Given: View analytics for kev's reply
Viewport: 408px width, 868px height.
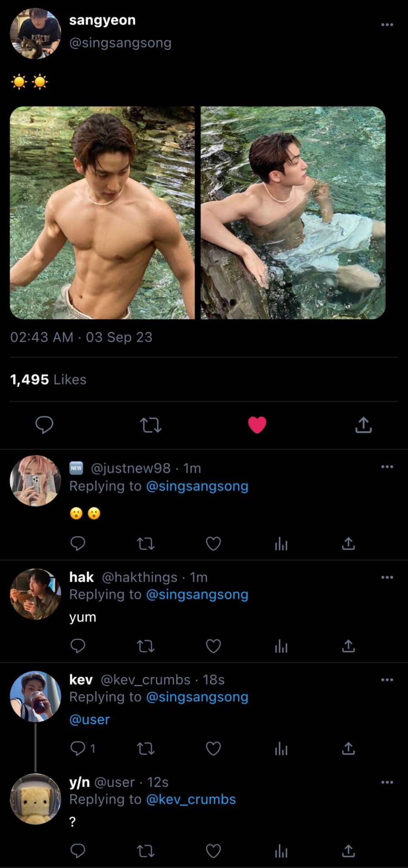Looking at the screenshot, I should tap(281, 749).
